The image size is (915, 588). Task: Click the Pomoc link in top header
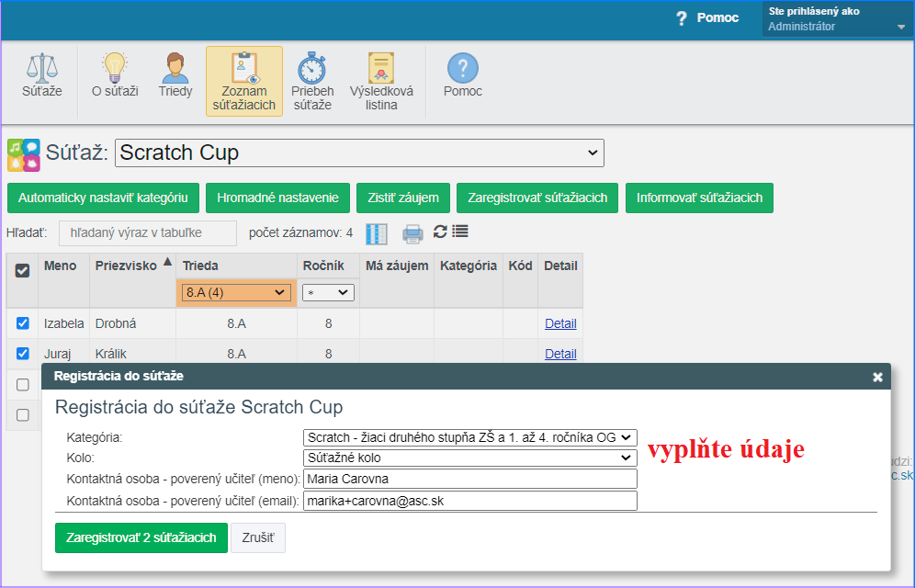point(717,18)
